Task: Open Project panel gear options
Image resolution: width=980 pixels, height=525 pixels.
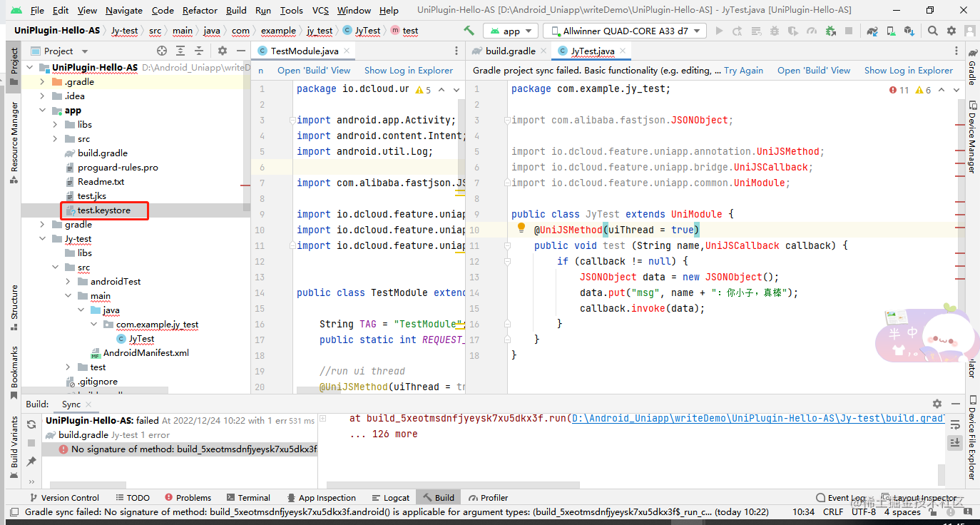Action: pyautogui.click(x=222, y=51)
